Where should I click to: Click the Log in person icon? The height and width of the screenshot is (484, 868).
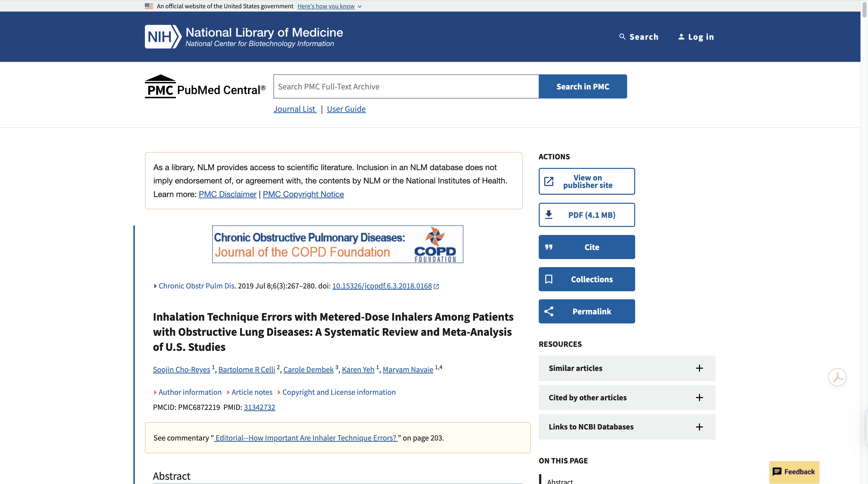[681, 37]
